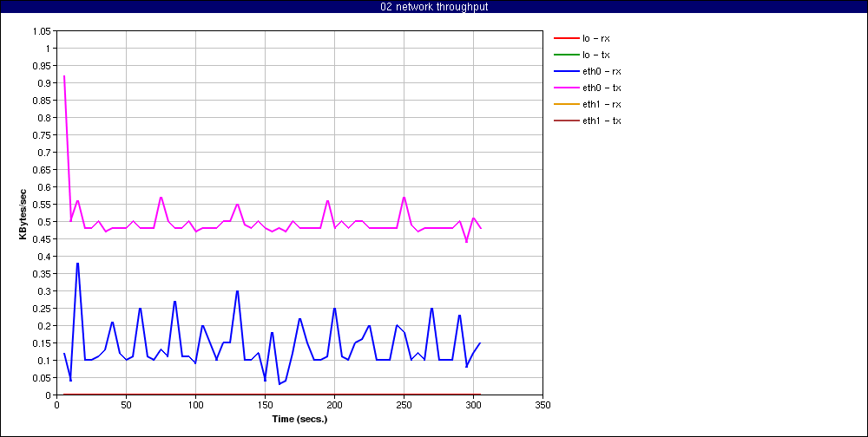Click the magenta eth0 tx peak near 0.92
The width and height of the screenshot is (868, 437).
point(64,76)
